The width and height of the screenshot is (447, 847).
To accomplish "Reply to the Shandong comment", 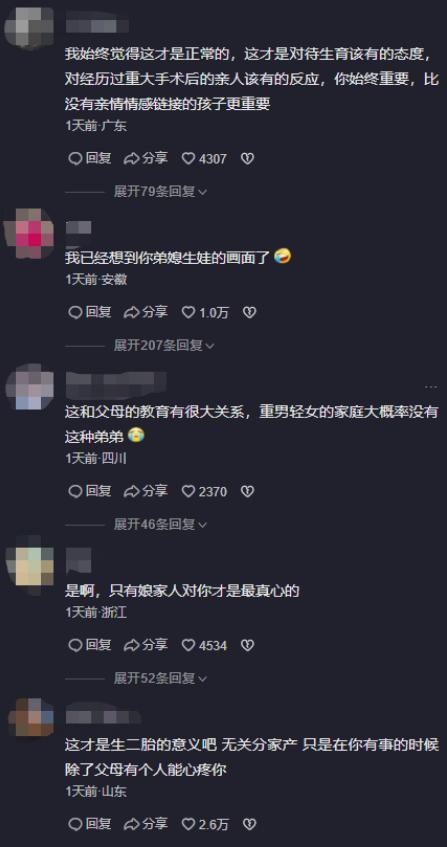I will [x=91, y=824].
